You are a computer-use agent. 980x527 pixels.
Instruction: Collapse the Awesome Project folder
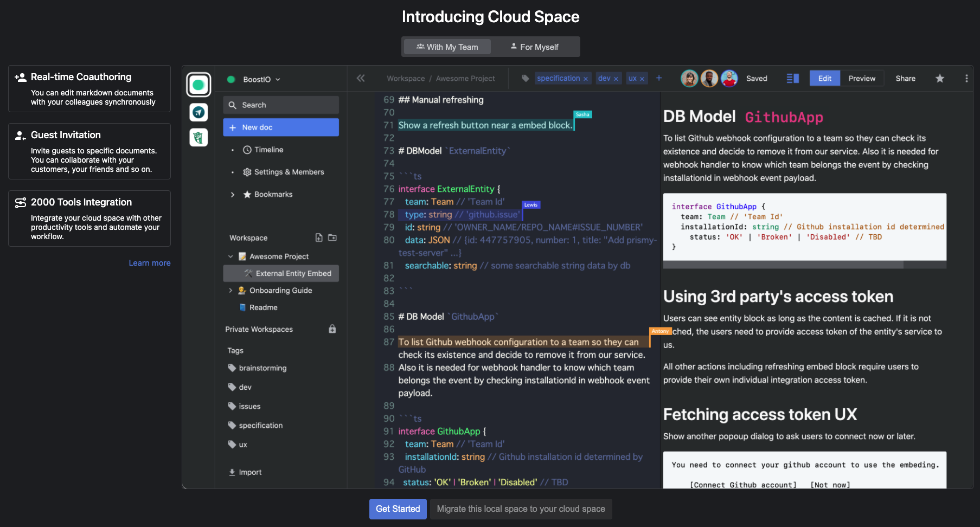230,256
